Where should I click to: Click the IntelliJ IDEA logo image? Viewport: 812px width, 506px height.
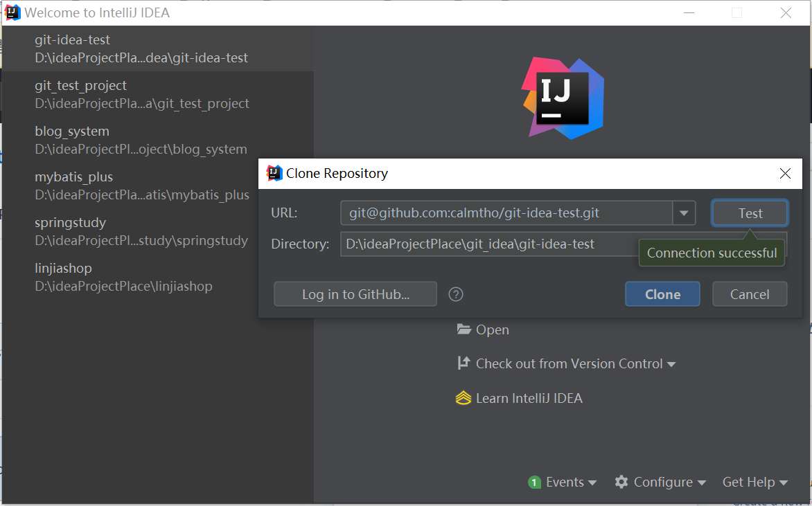(563, 98)
